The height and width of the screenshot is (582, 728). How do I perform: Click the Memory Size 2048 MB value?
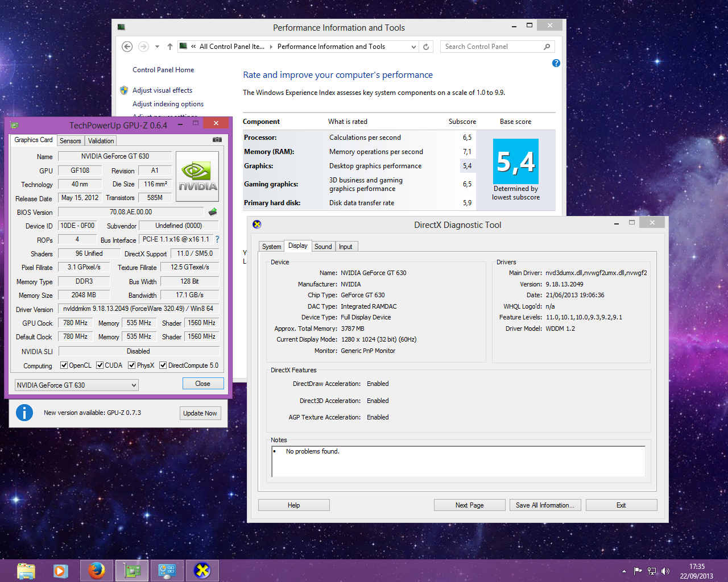tap(84, 295)
